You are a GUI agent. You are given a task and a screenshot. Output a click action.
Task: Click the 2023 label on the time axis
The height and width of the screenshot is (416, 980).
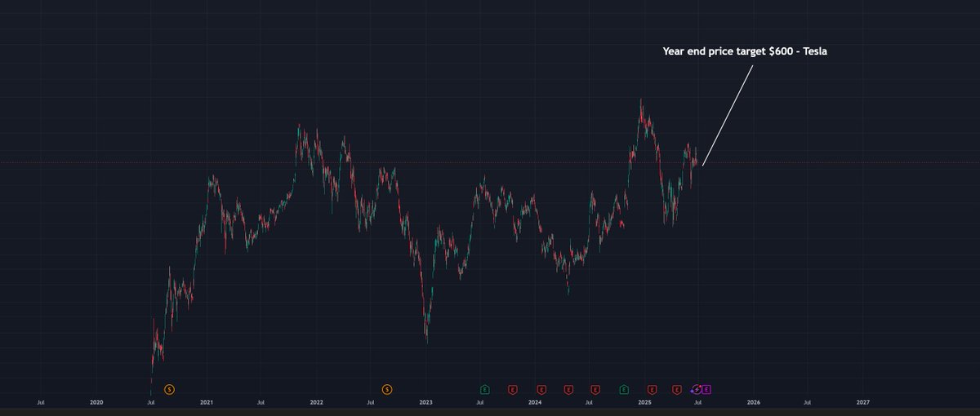tap(425, 402)
